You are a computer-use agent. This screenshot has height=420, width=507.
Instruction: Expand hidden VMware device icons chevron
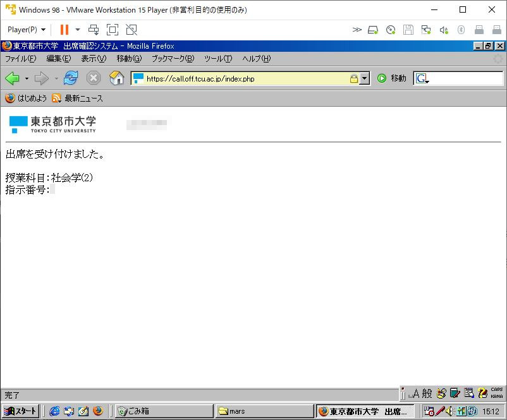[x=357, y=30]
